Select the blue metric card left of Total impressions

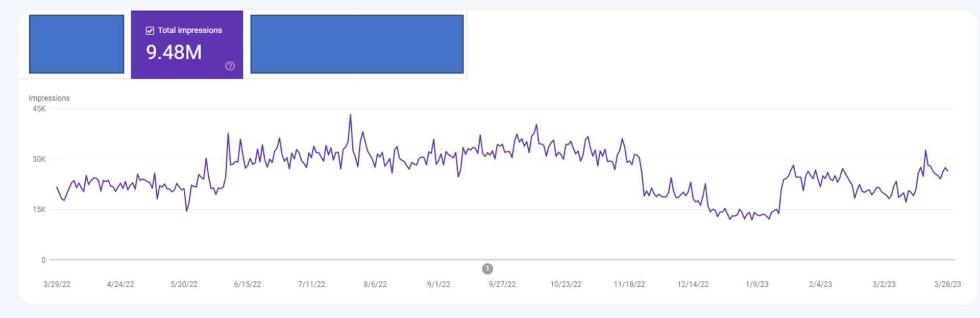77,44
